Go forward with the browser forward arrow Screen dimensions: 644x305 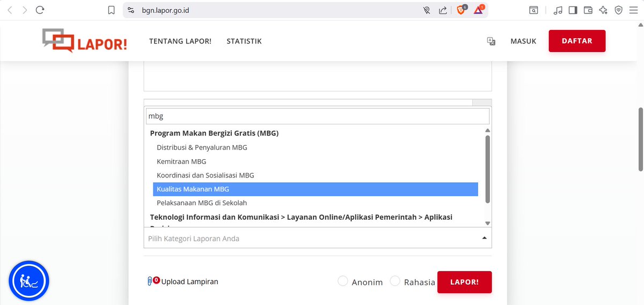[25, 10]
